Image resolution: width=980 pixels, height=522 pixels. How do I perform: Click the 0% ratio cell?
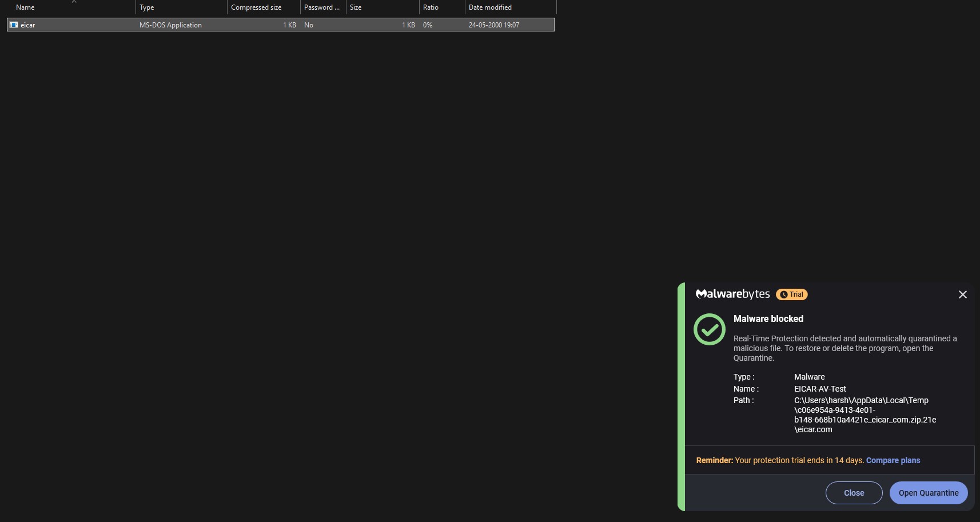click(428, 25)
